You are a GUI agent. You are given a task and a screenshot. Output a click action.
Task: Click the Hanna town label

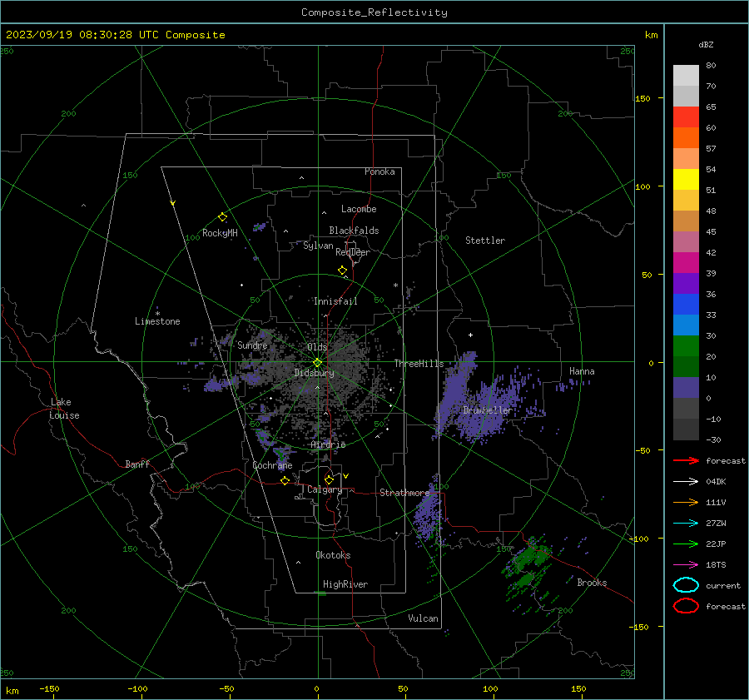coord(582,371)
